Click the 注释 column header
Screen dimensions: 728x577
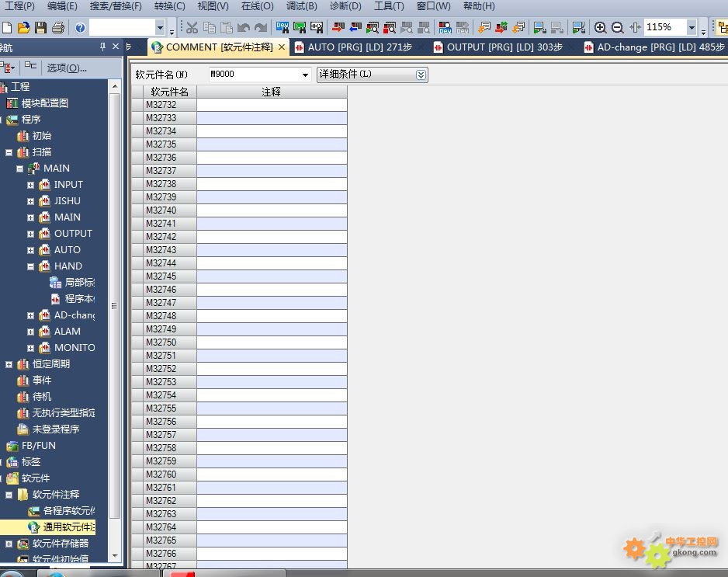(272, 92)
